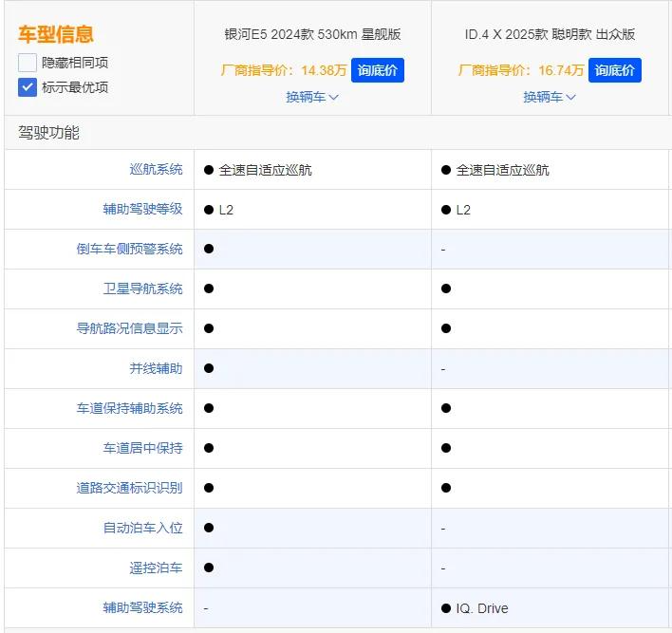Open the 道路交通标识识别 link
The image size is (672, 633).
tap(129, 488)
